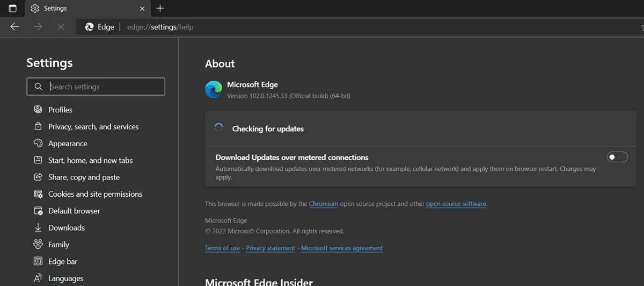Click the Downloads arrow icon
The width and height of the screenshot is (644, 286).
pyautogui.click(x=38, y=227)
